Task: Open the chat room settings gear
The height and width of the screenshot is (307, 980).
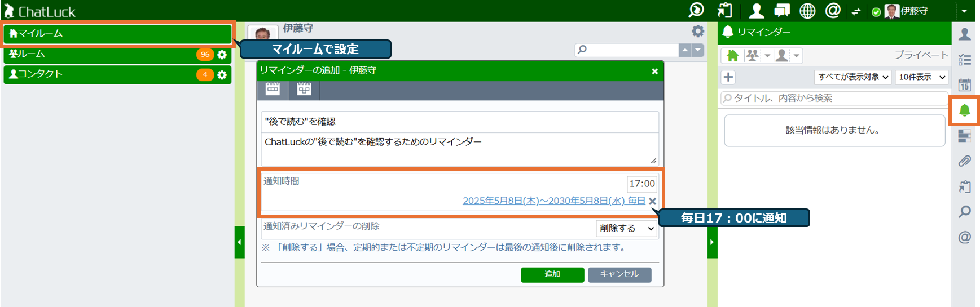Action: click(x=698, y=31)
